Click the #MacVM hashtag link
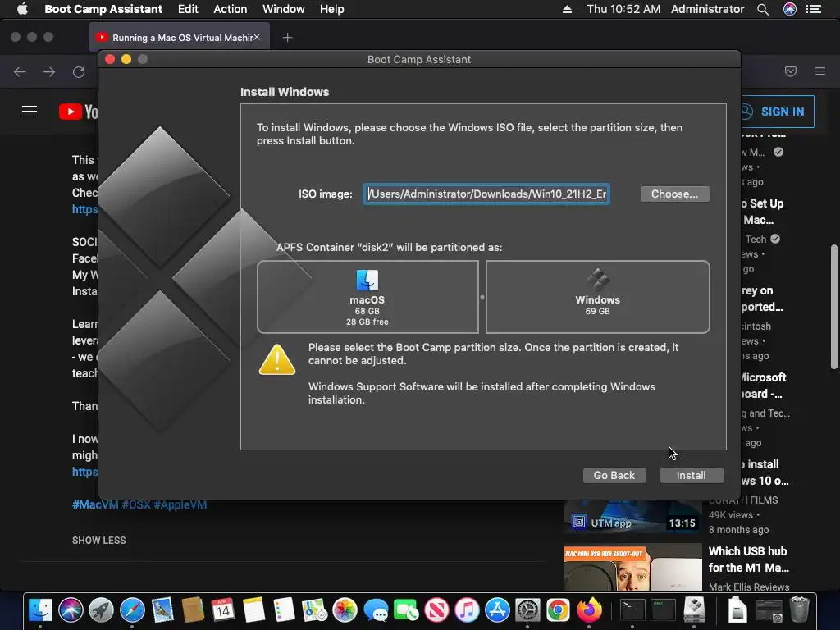 coord(95,504)
